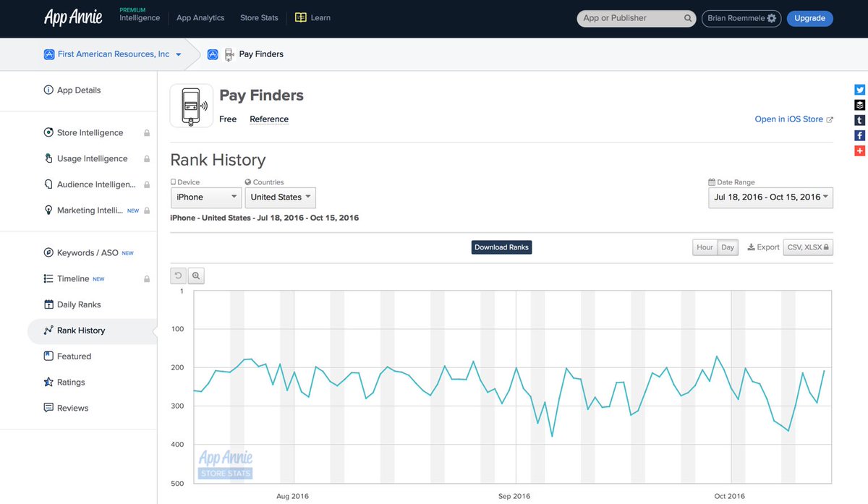Click the Reference category link
The width and height of the screenshot is (868, 504).
[269, 119]
